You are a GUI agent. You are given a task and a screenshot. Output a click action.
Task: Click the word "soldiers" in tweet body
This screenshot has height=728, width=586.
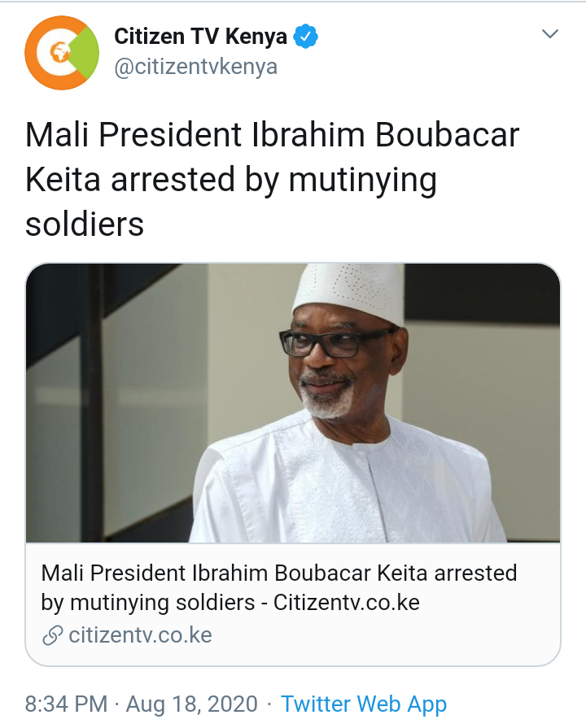(85, 225)
